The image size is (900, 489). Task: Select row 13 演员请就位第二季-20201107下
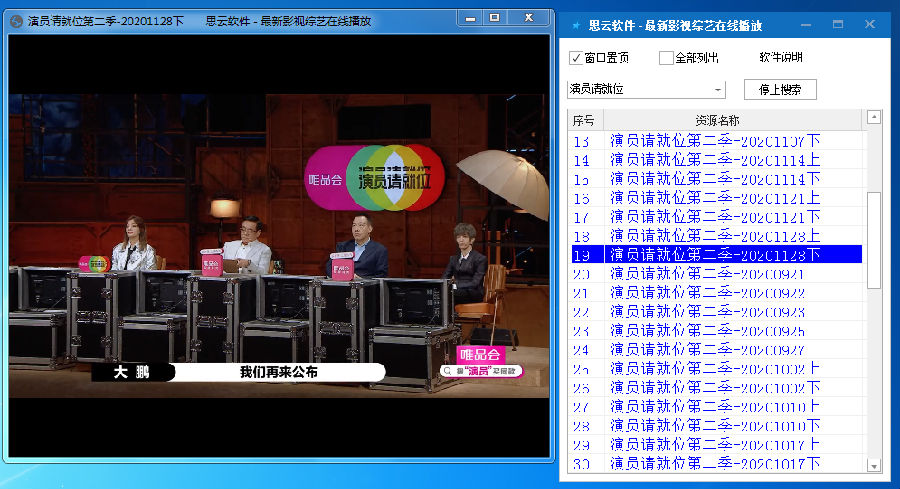(x=716, y=141)
